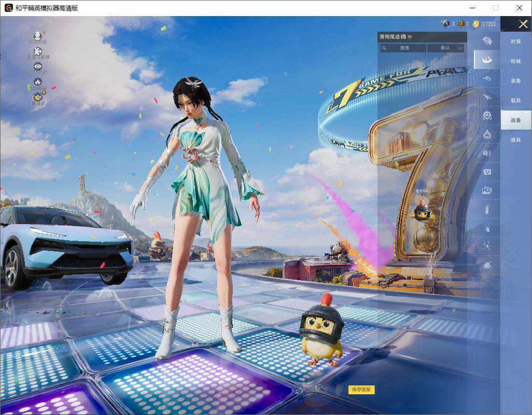Open the magic wand effects icon
The height and width of the screenshot is (415, 532).
point(487,246)
